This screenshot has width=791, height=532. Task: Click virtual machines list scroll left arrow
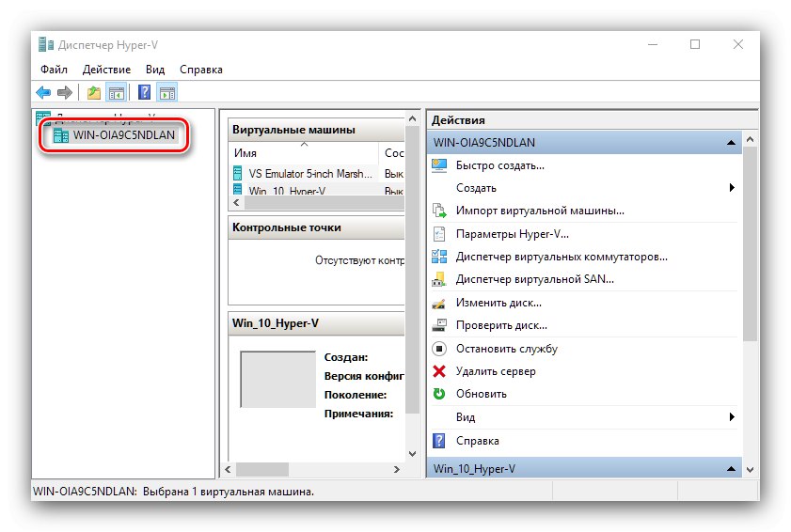pos(237,202)
